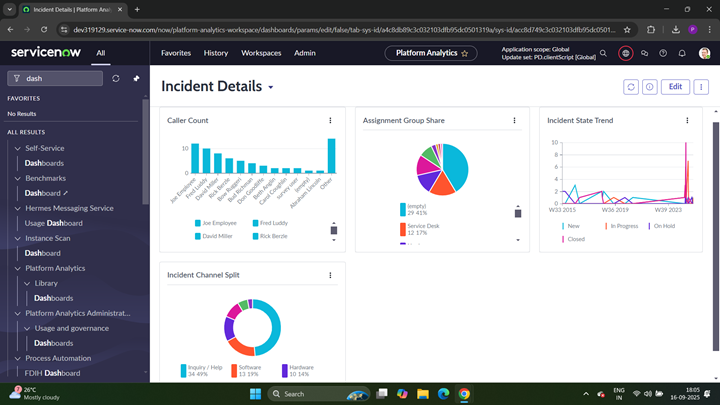Screen dimensions: 720x405
Task: Toggle Closed series in trend legend
Action: point(574,239)
